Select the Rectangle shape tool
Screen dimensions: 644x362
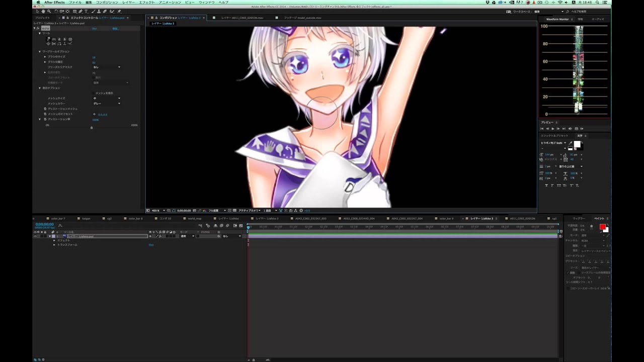pos(75,12)
